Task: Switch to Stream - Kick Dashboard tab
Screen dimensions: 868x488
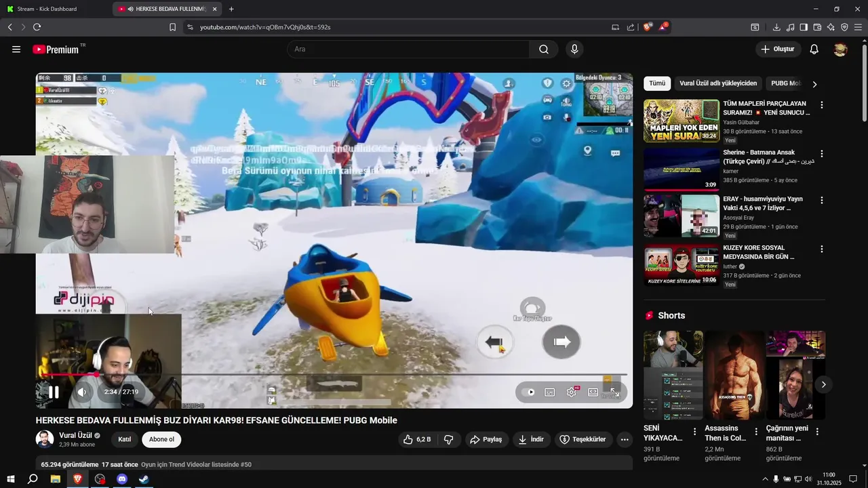Action: [54, 9]
